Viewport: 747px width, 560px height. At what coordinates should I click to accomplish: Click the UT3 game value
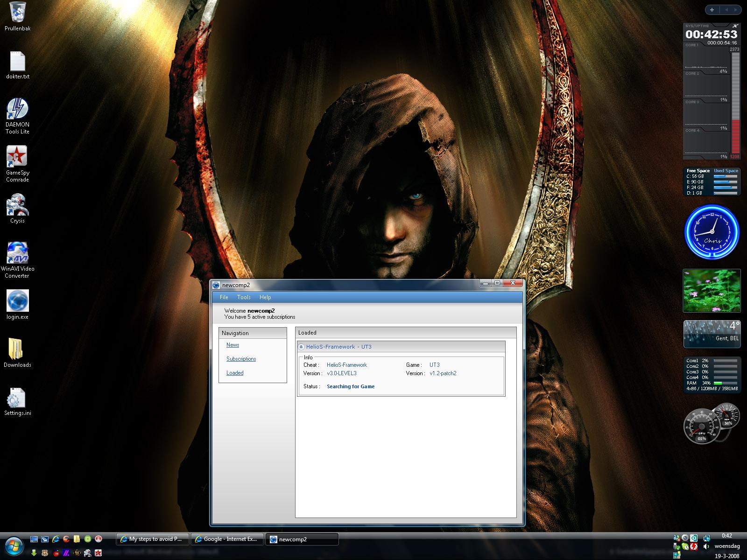(435, 365)
